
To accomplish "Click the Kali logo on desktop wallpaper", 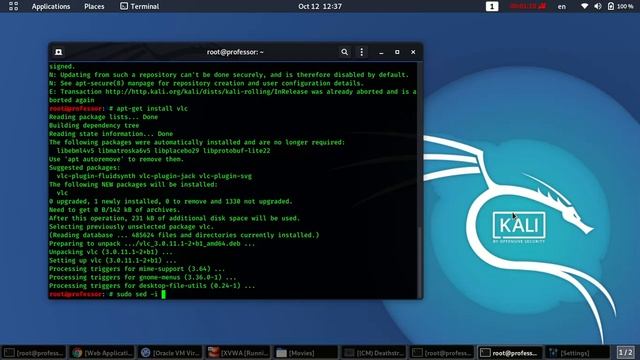I will tap(519, 226).
